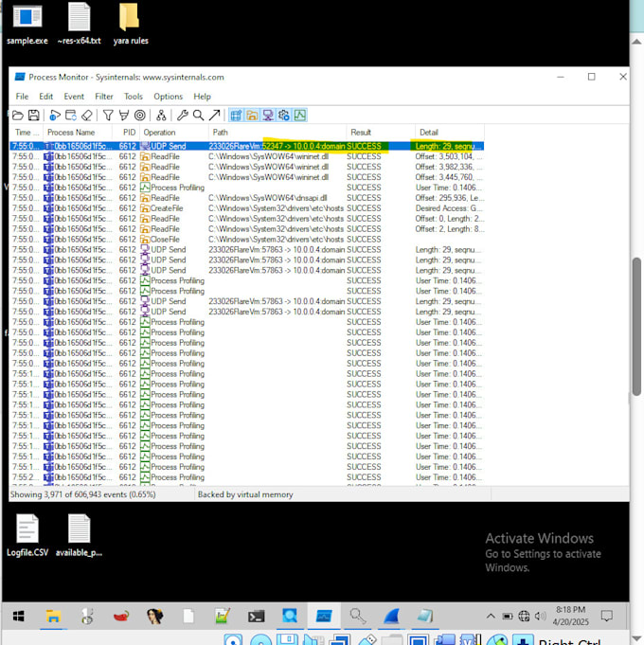Select the ~res-x64.txt desktop file

pos(79,24)
